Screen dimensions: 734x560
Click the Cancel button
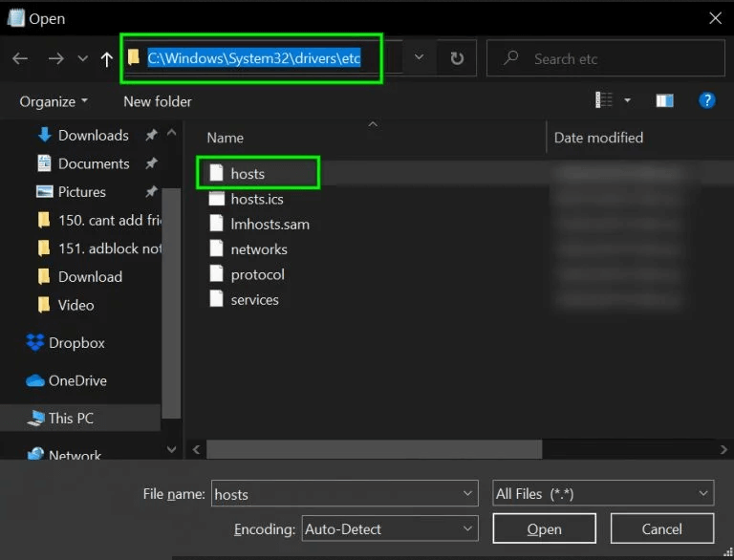click(x=662, y=528)
